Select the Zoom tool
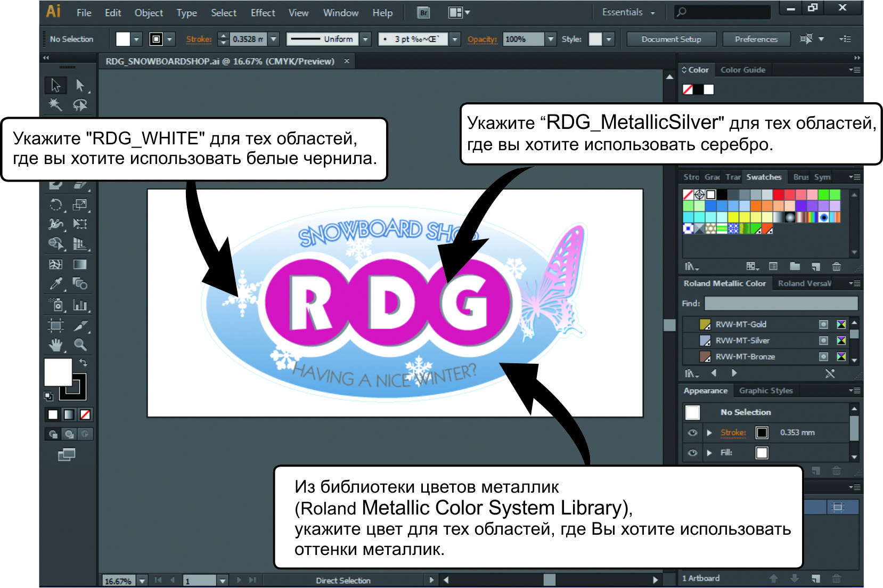Screen dimensions: 883x588 pyautogui.click(x=80, y=345)
